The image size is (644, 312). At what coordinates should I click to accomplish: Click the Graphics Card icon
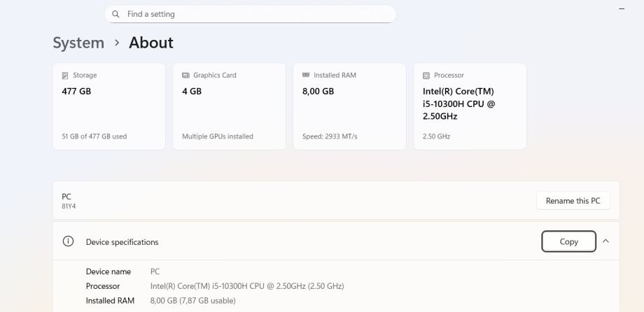(x=185, y=76)
